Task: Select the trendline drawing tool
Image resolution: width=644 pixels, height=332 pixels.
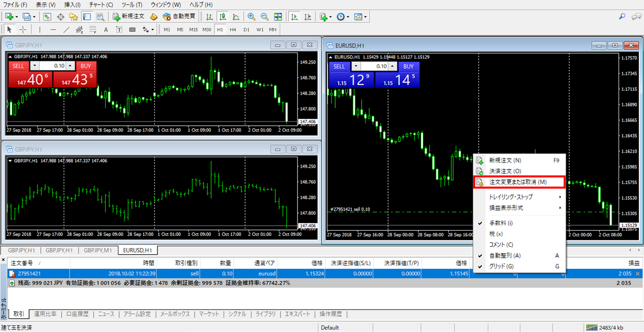Action: tap(66, 29)
